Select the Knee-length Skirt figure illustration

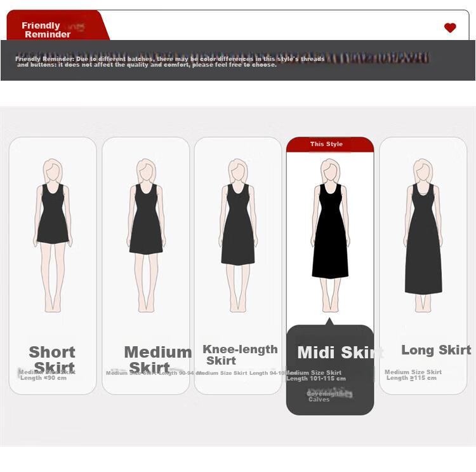click(238, 235)
